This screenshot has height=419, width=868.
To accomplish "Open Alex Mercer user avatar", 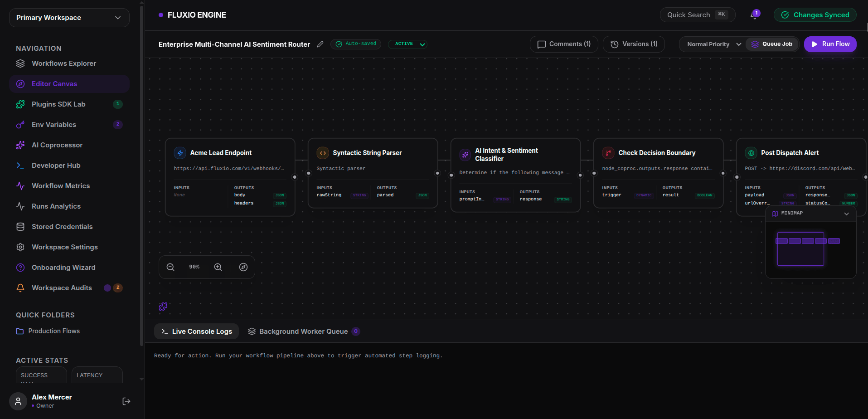I will point(18,401).
